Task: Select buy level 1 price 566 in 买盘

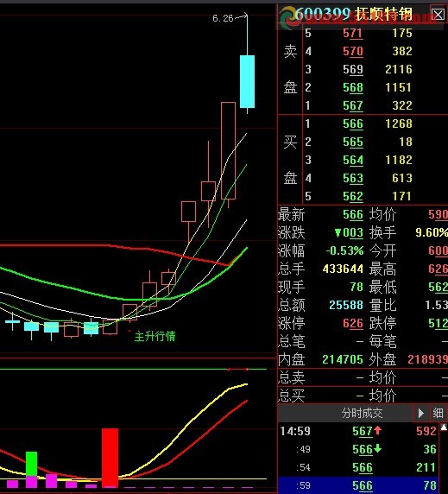Action: (353, 123)
